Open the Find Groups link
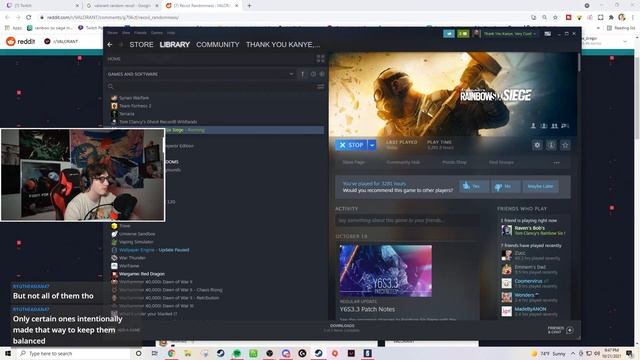This screenshot has height=360, width=640. click(x=501, y=162)
